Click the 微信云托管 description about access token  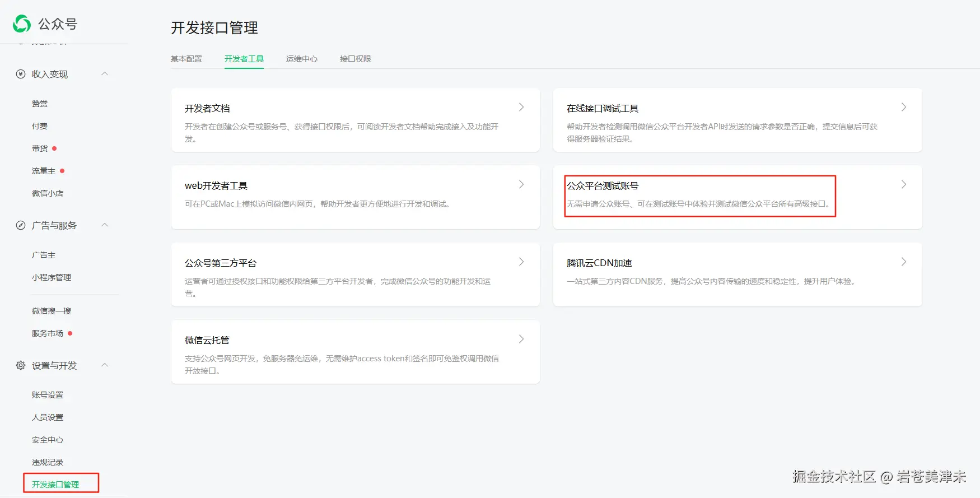[342, 364]
